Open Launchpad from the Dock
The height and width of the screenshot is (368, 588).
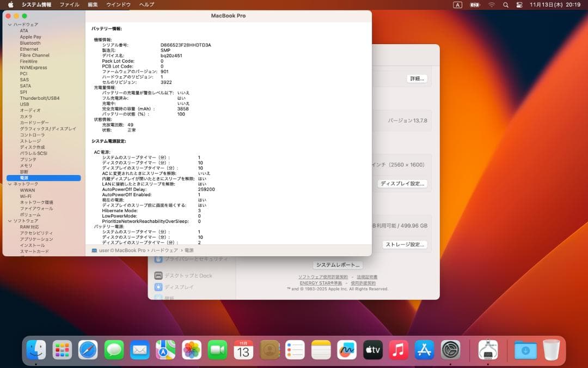[x=62, y=349]
